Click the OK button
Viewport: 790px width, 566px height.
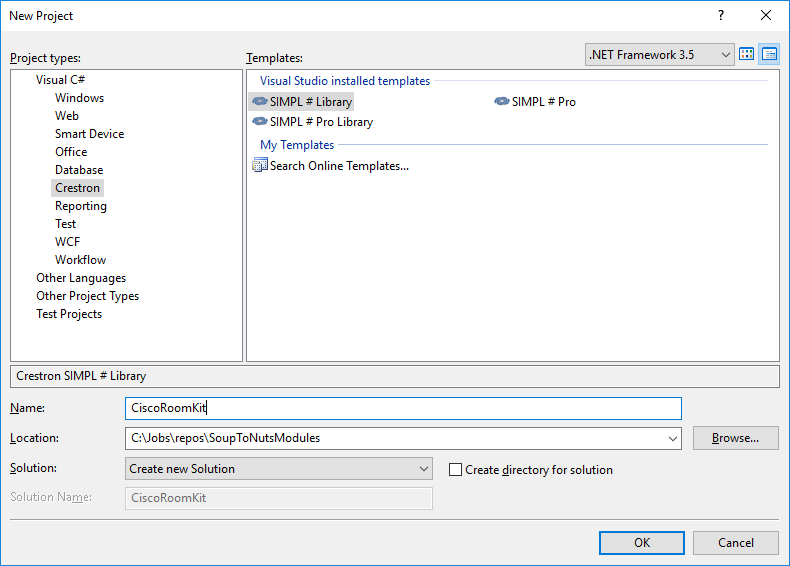coord(642,543)
